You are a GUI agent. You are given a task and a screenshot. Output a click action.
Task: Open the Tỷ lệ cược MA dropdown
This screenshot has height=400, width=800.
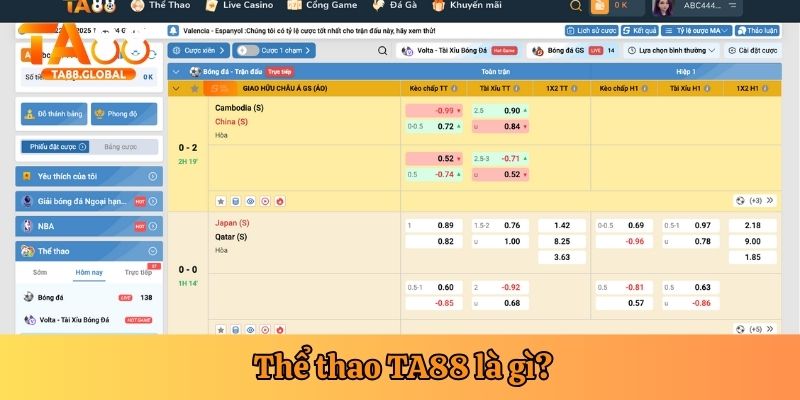tap(696, 31)
